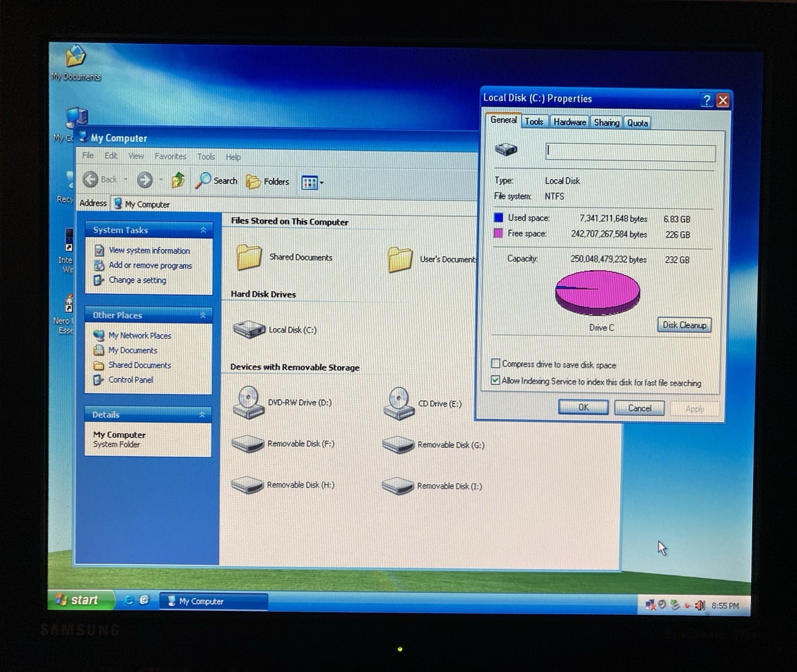Image resolution: width=797 pixels, height=672 pixels.
Task: Click Cancel in disk properties
Action: (639, 408)
